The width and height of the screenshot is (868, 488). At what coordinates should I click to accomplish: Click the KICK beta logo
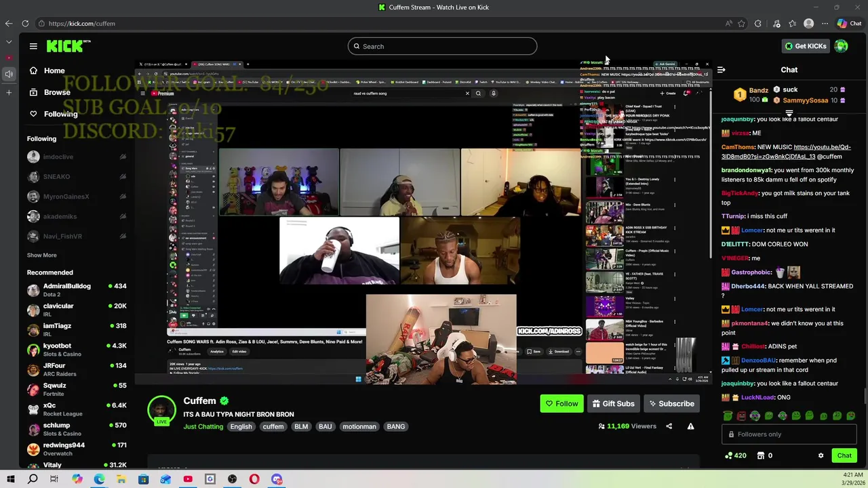(68, 46)
